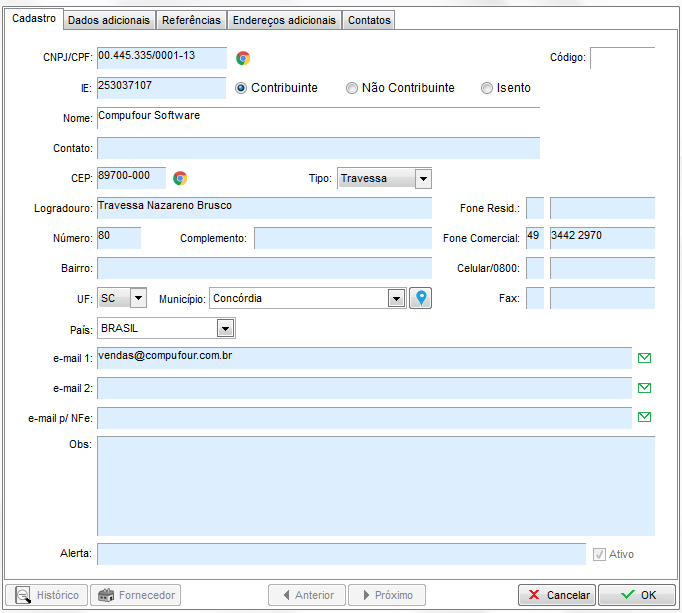Toggle the Ativo checkbox
The height and width of the screenshot is (613, 682).
click(600, 554)
